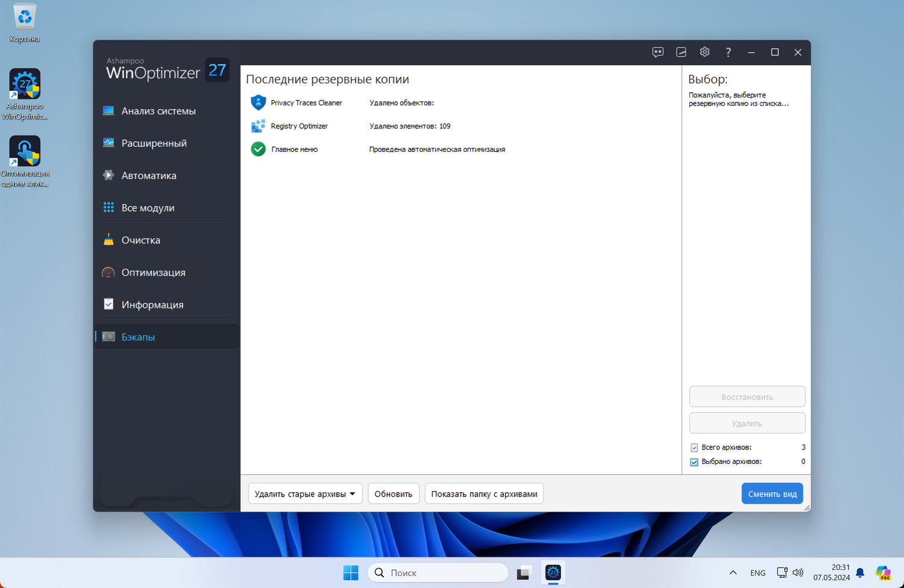The width and height of the screenshot is (904, 588).
Task: Click the Пожалуйста, выберите резервную копию hint text
Action: pyautogui.click(x=738, y=99)
